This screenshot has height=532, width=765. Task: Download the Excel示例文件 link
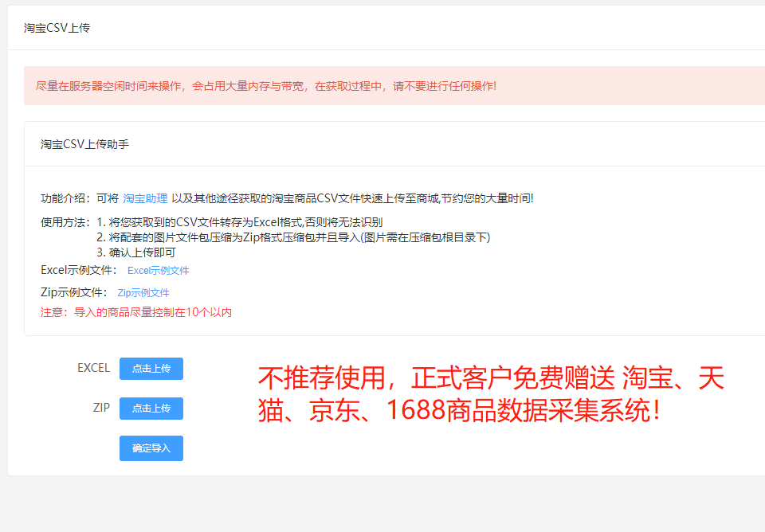(158, 271)
